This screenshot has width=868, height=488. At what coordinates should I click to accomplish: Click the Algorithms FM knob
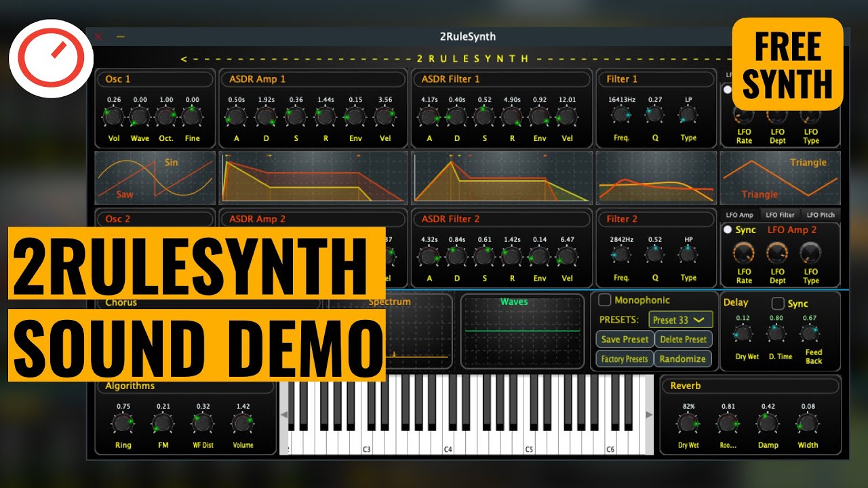click(163, 424)
